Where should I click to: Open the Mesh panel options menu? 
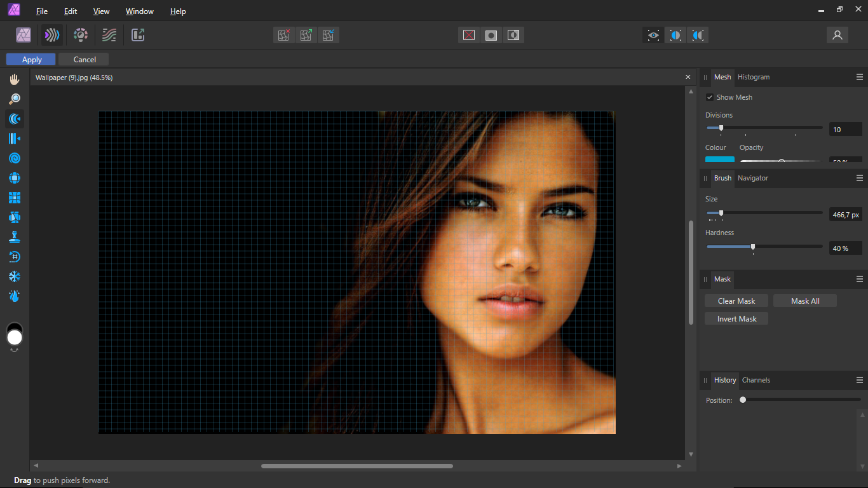point(860,77)
